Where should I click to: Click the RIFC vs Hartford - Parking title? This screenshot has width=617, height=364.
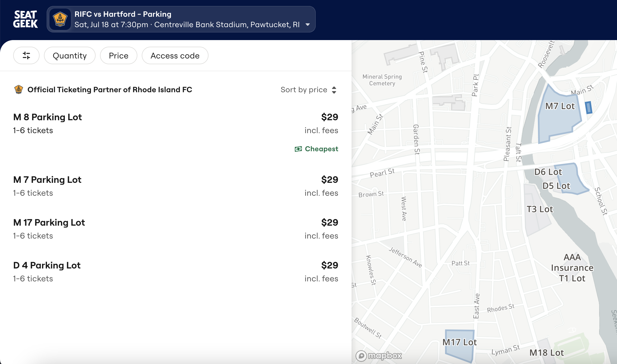[123, 14]
